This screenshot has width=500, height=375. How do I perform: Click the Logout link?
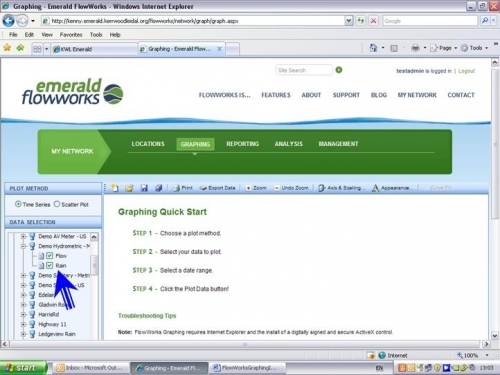coord(466,71)
